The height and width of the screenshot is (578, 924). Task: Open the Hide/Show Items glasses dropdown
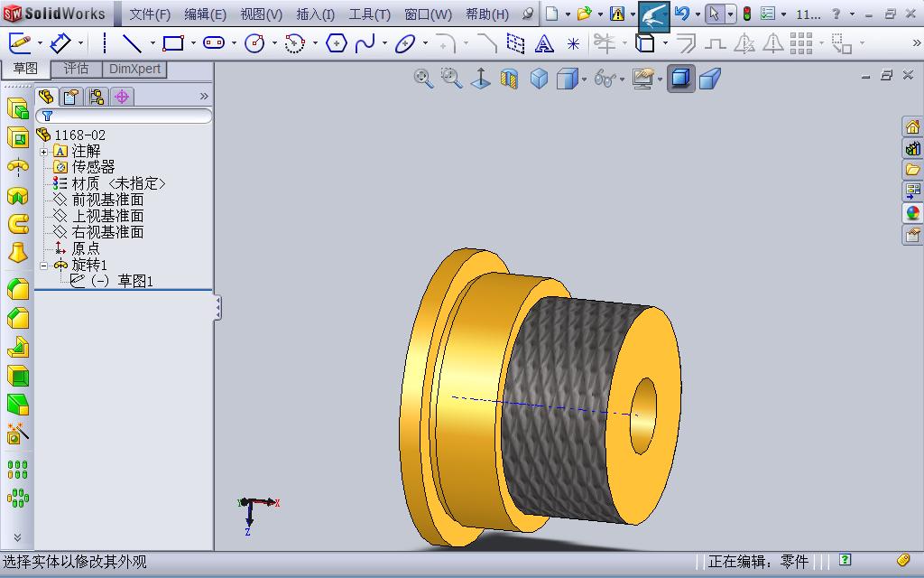(x=623, y=79)
